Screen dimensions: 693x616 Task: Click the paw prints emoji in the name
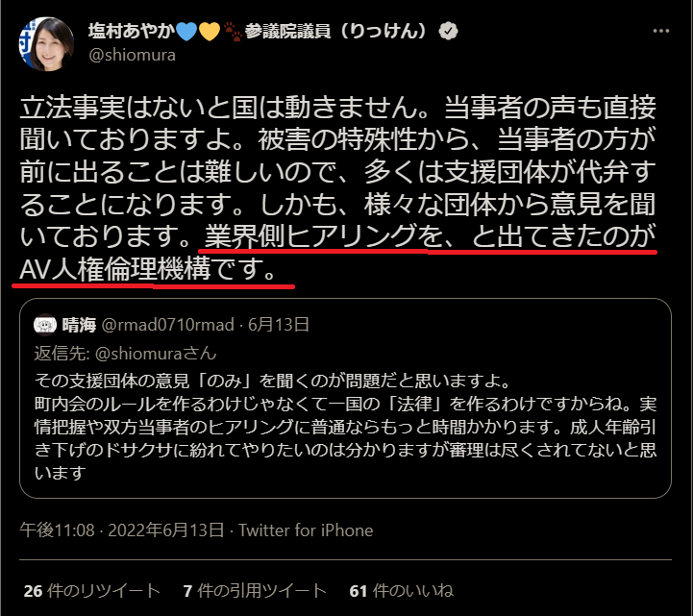233,32
